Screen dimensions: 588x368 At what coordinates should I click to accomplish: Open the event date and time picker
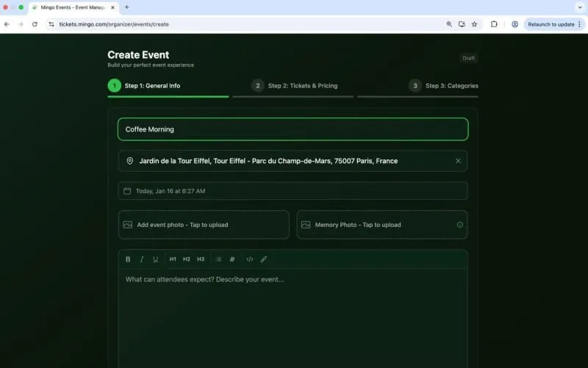(293, 191)
